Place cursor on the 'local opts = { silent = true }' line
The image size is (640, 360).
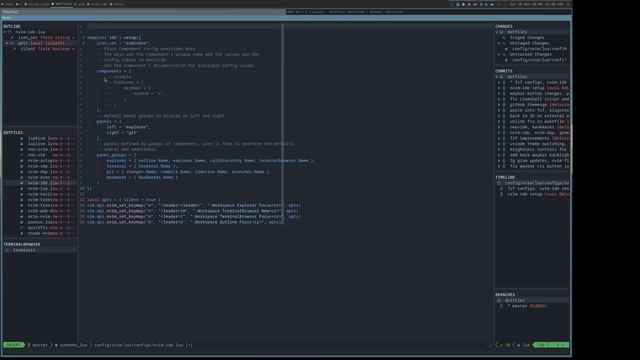(124, 200)
